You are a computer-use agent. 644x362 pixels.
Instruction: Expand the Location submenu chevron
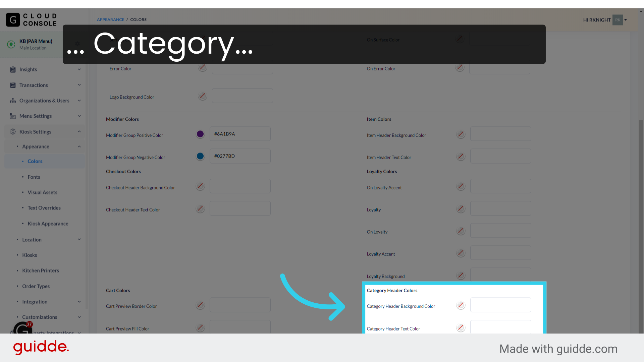pos(79,239)
